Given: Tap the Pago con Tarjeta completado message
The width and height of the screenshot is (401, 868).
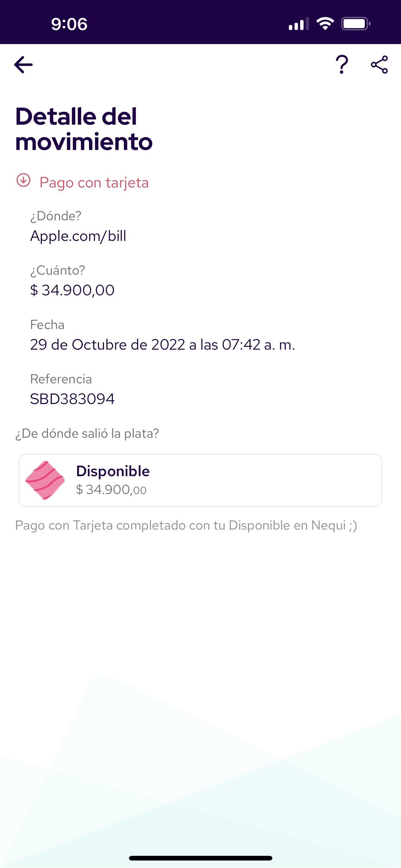Looking at the screenshot, I should (186, 525).
